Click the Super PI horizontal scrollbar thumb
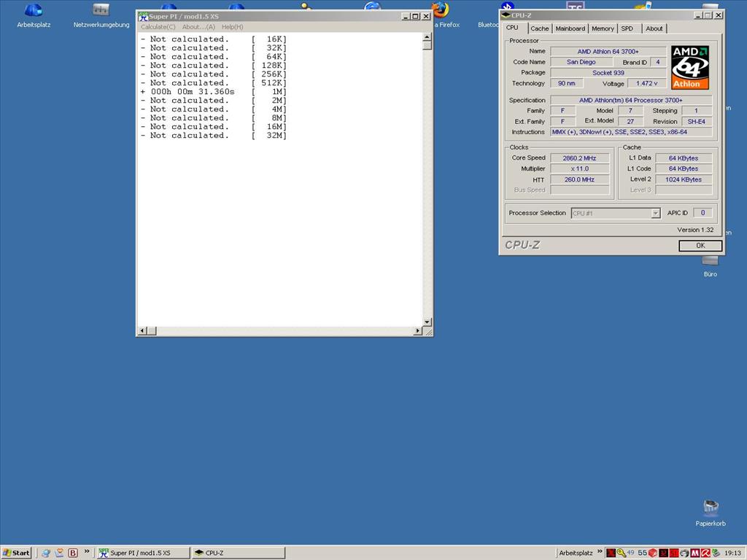Screen dimensions: 747x560 pyautogui.click(x=152, y=330)
